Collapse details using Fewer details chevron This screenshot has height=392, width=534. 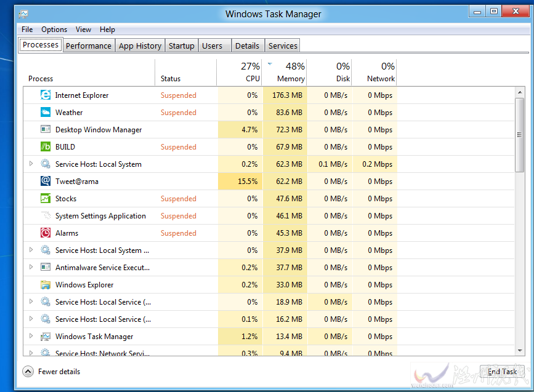pyautogui.click(x=28, y=371)
